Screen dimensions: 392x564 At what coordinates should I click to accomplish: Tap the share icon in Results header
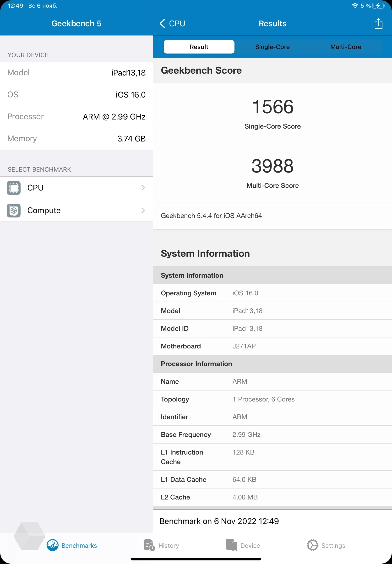(378, 24)
